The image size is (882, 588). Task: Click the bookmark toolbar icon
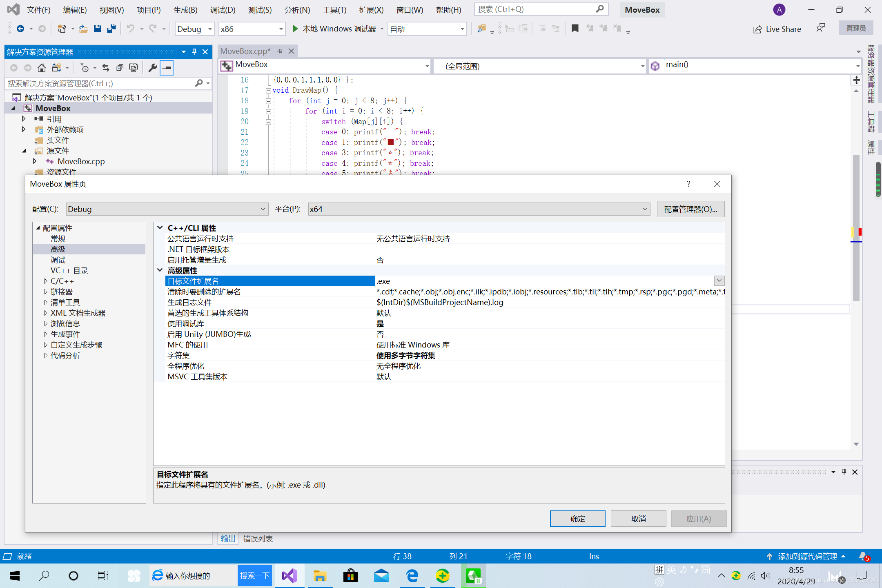[575, 29]
